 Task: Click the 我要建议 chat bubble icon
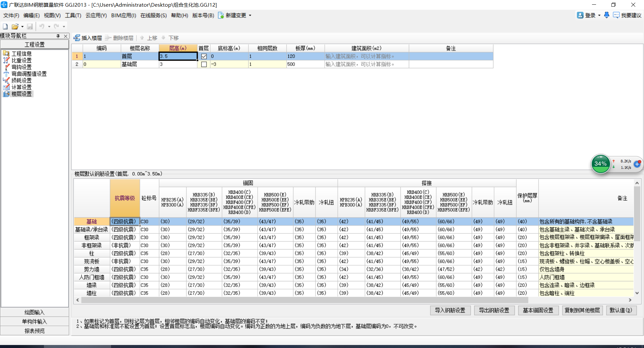[616, 15]
